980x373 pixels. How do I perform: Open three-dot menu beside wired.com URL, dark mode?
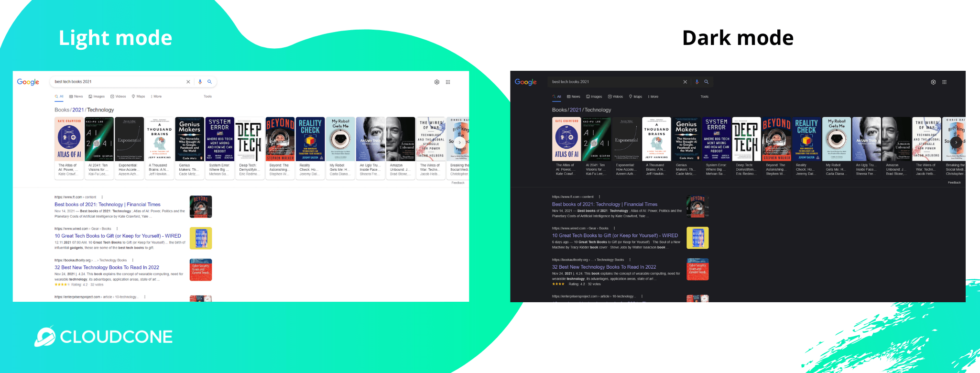tap(614, 228)
